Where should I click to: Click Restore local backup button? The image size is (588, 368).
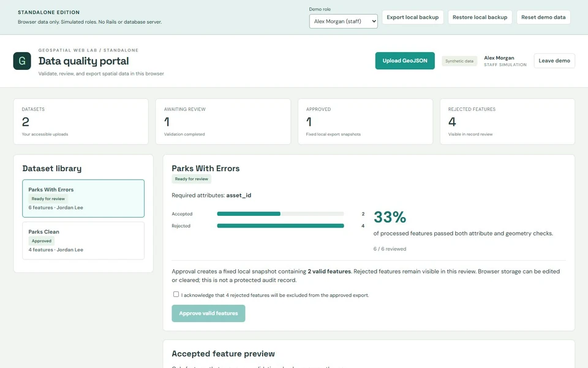coord(480,17)
